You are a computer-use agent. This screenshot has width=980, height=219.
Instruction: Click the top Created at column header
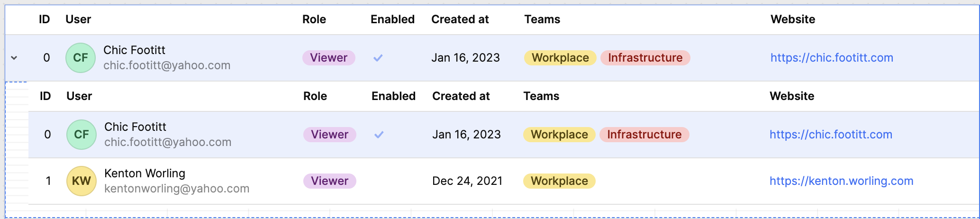coord(460,19)
